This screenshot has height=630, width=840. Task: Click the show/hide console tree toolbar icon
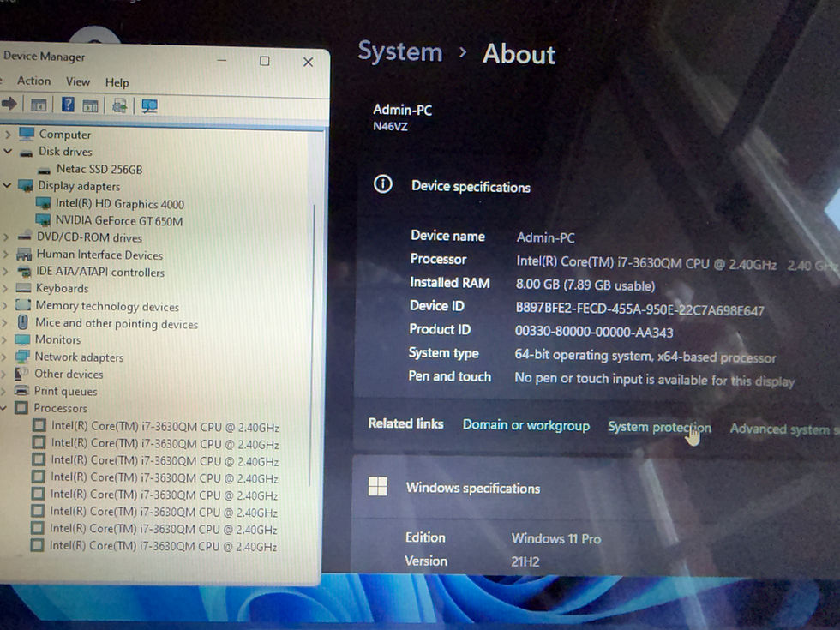[x=39, y=105]
